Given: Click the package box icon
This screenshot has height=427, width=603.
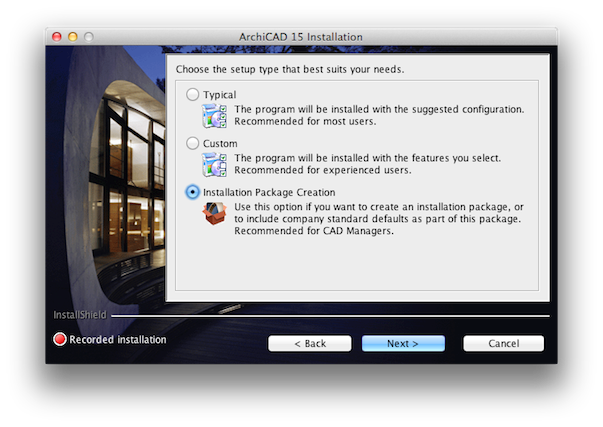Looking at the screenshot, I should [214, 214].
